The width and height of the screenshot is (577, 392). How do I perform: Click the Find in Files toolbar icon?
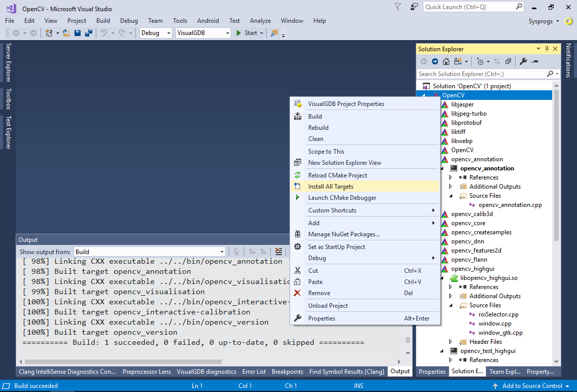(x=274, y=33)
